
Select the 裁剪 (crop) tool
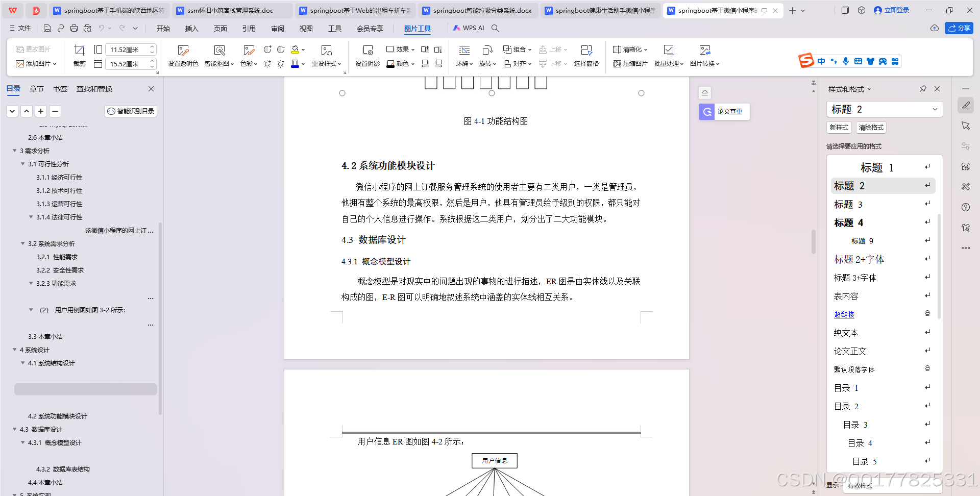pos(79,56)
